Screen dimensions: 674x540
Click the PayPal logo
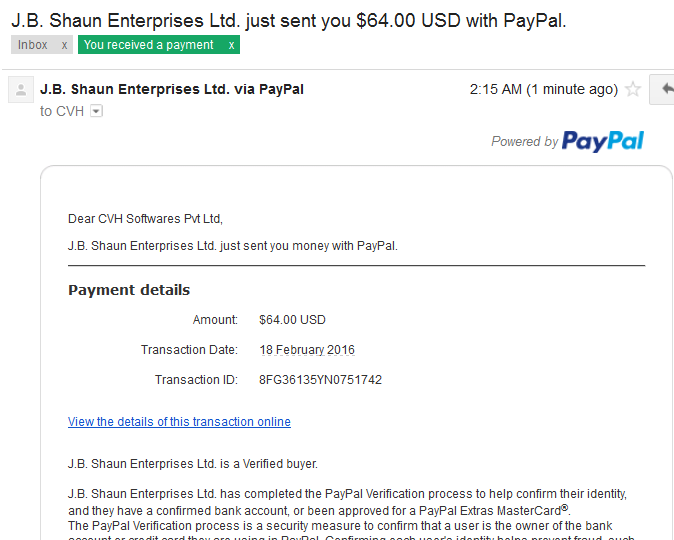coord(603,141)
